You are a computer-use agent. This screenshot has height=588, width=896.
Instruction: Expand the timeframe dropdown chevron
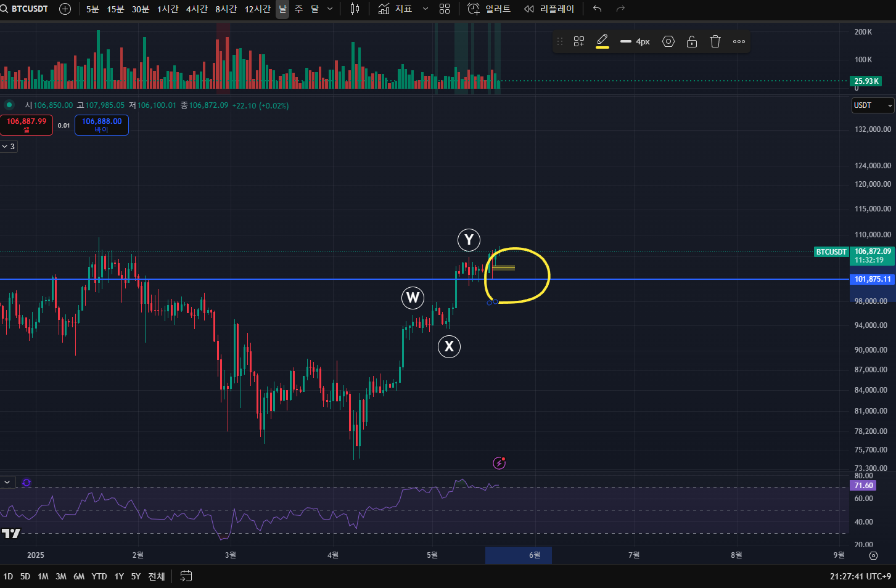click(x=330, y=9)
